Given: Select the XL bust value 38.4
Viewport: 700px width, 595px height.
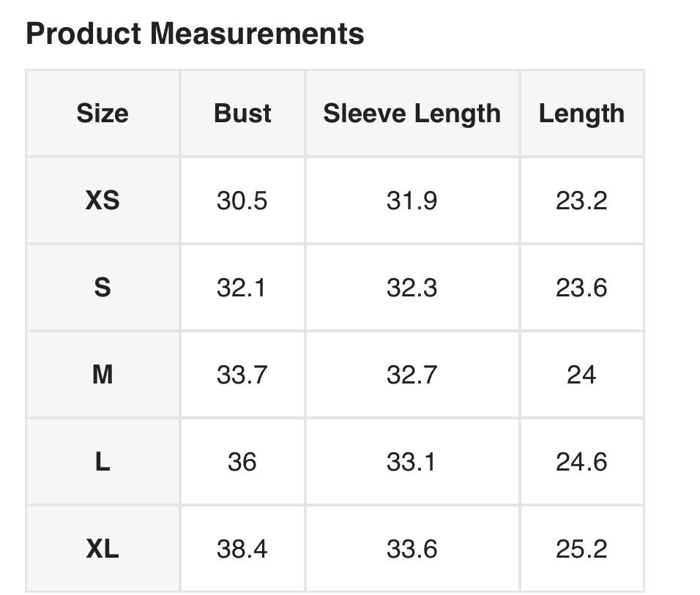Looking at the screenshot, I should coord(242,549).
